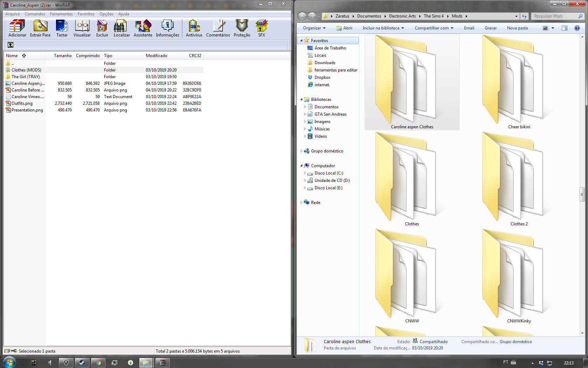
Task: Expand the Documentos library tree node
Action: 305,107
